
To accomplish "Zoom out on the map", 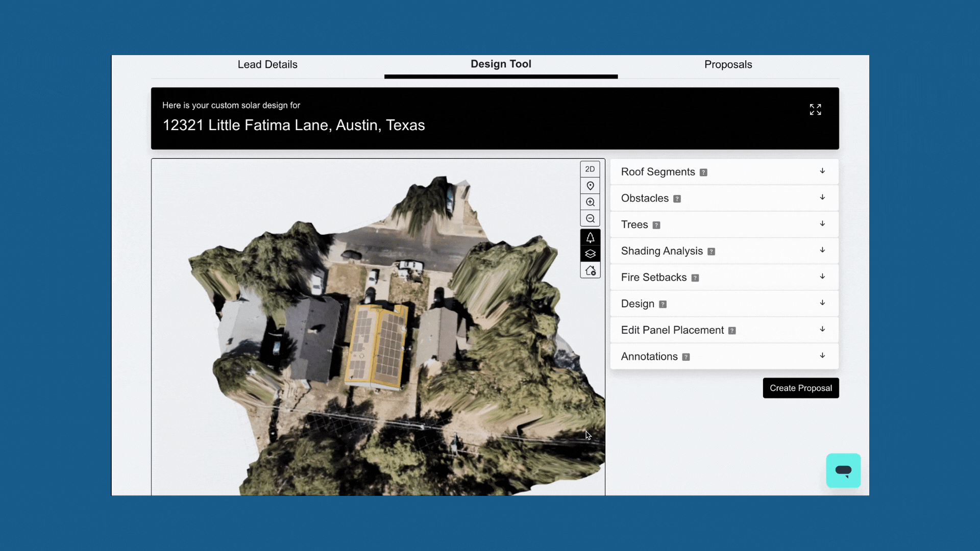I will (590, 218).
